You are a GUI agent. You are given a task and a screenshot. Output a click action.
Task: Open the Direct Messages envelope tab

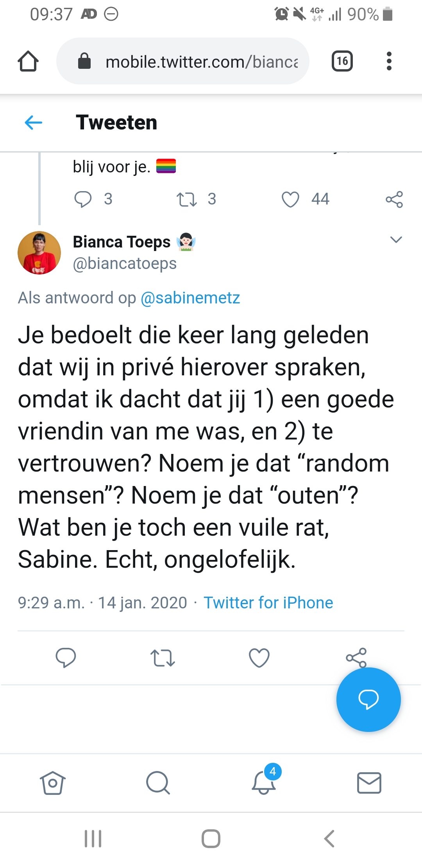click(369, 783)
